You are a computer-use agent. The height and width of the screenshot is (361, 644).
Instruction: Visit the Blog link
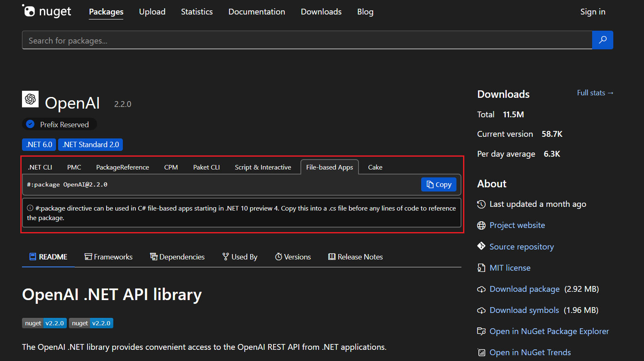(365, 12)
